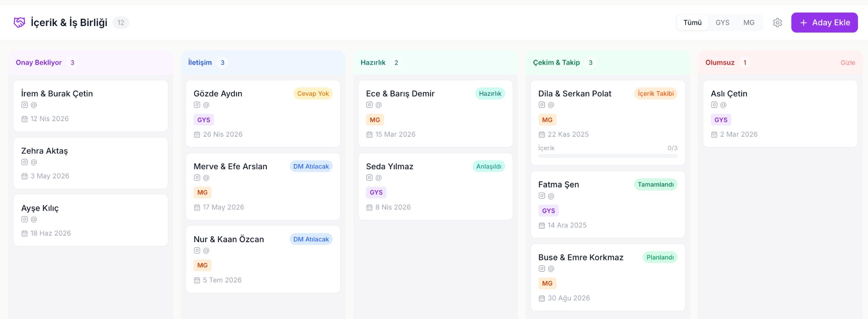Viewport: 868px width, 319px height.
Task: Hide the Olumsuz column with Gizle
Action: [x=848, y=63]
